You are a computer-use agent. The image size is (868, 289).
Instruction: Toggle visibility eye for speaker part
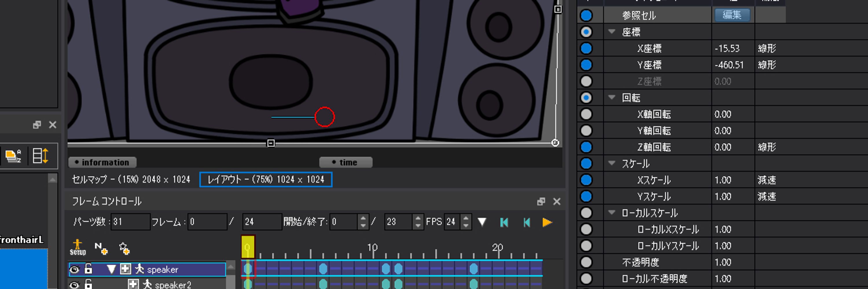[x=74, y=269]
